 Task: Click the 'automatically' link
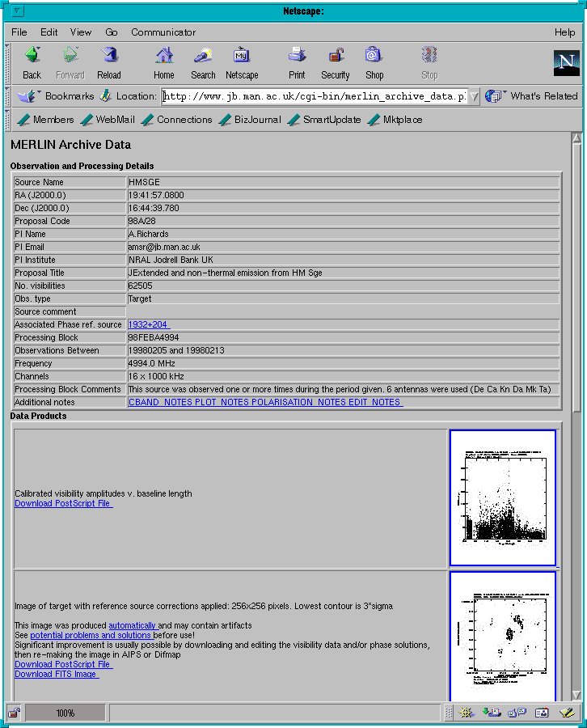tap(133, 625)
